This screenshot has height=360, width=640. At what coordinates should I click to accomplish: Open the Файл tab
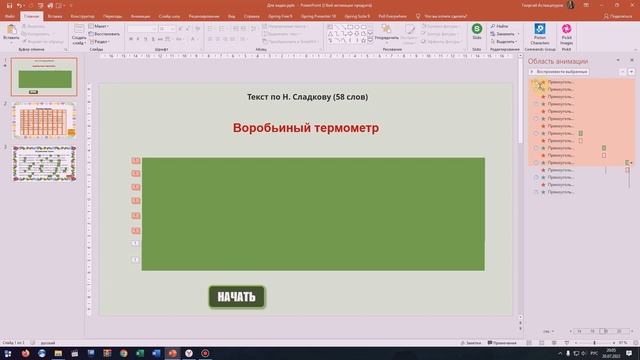click(10, 16)
